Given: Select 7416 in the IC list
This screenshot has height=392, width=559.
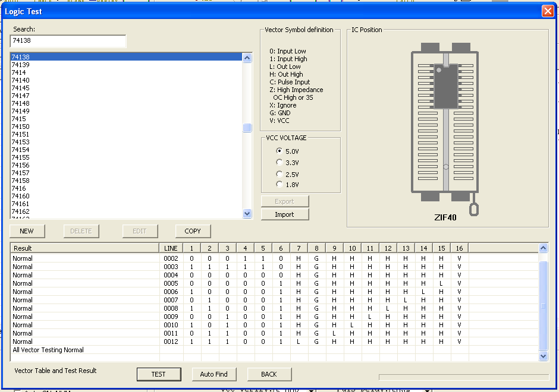Looking at the screenshot, I should click(x=127, y=188).
